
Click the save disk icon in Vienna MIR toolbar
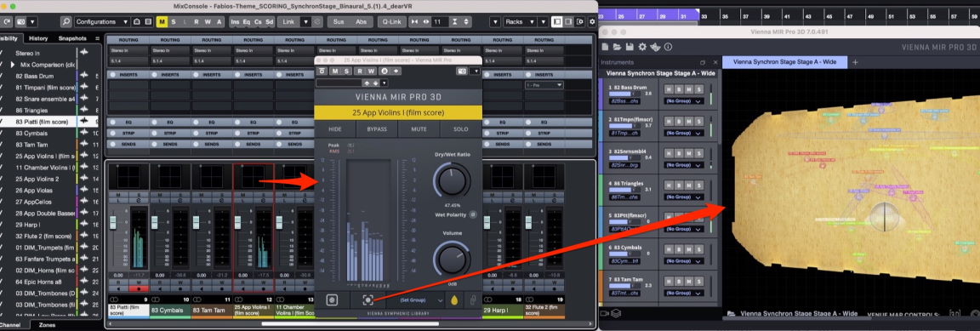(630, 47)
